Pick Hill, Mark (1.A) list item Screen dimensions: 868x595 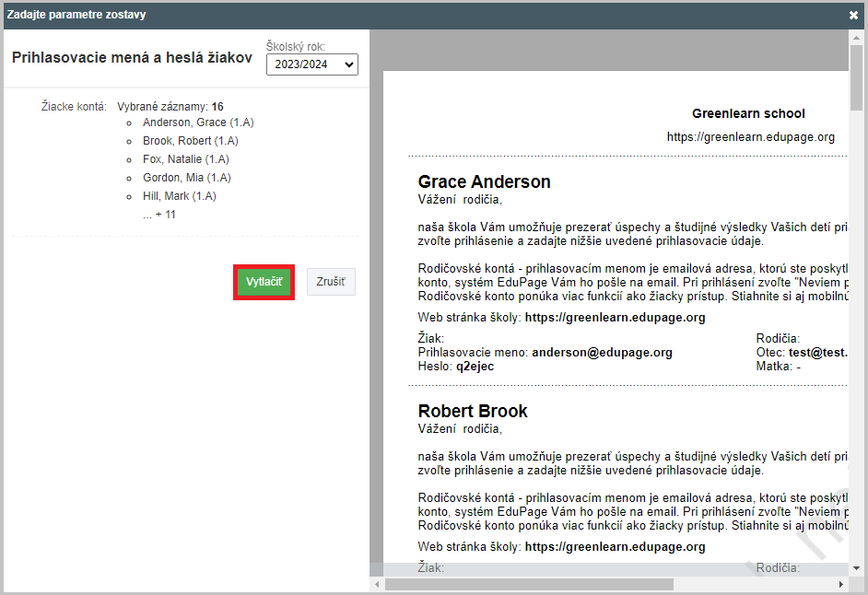coord(179,196)
